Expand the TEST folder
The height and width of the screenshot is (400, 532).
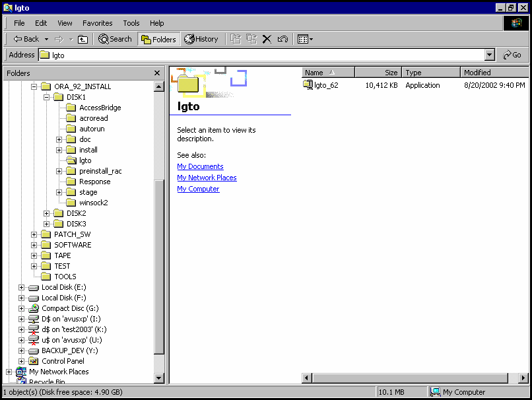coord(34,266)
